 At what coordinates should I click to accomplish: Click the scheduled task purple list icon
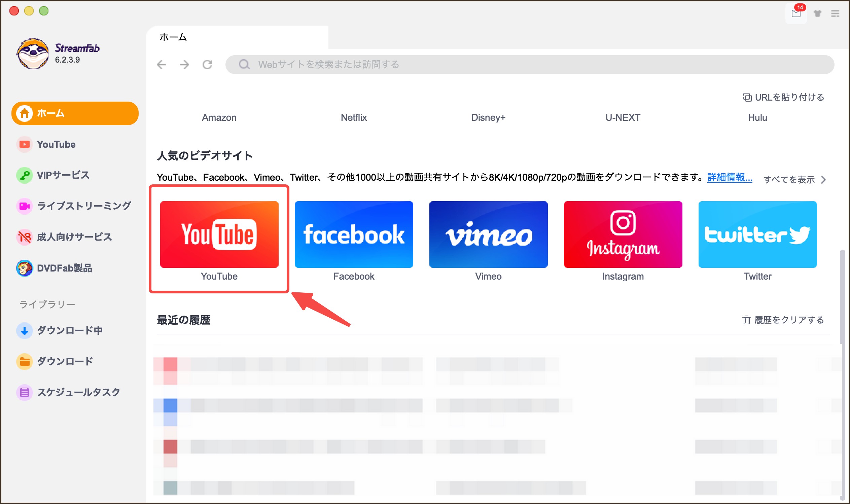click(x=25, y=393)
